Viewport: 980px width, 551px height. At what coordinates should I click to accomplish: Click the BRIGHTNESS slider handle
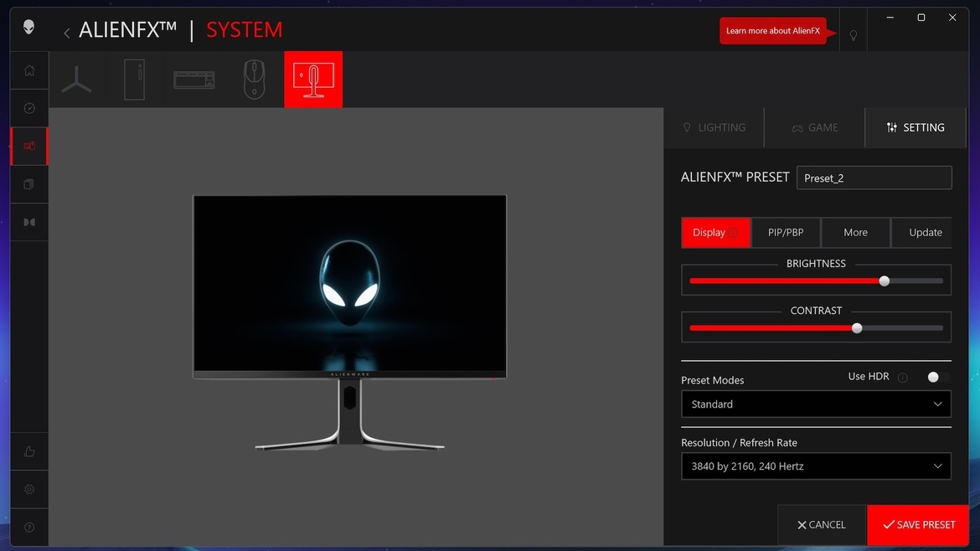(885, 281)
